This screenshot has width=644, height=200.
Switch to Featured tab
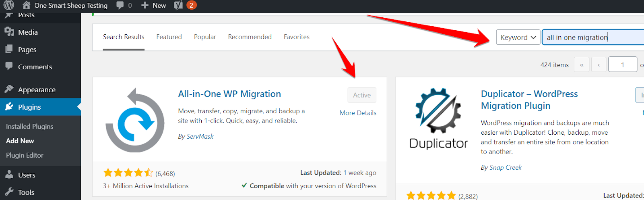(x=169, y=37)
